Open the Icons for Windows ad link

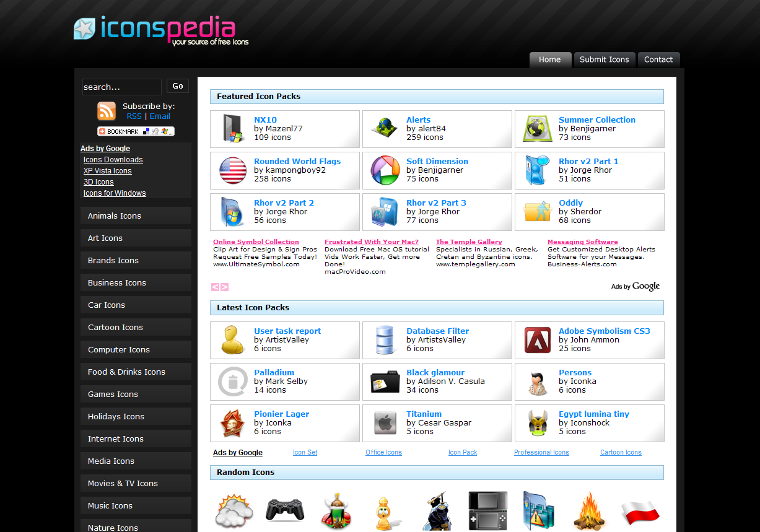coord(115,193)
